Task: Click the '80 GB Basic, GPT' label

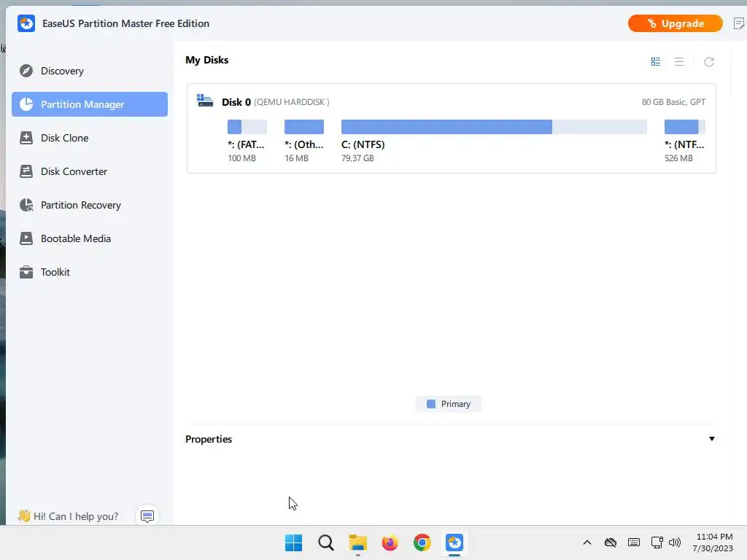Action: click(x=673, y=102)
